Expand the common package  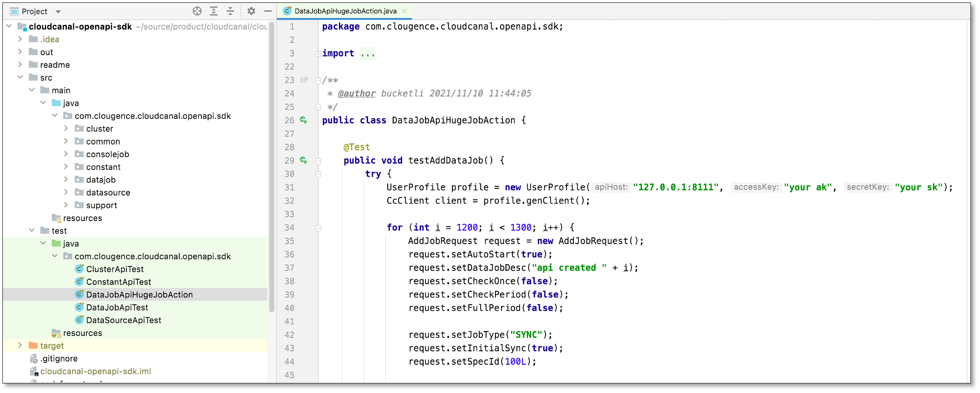point(66,141)
